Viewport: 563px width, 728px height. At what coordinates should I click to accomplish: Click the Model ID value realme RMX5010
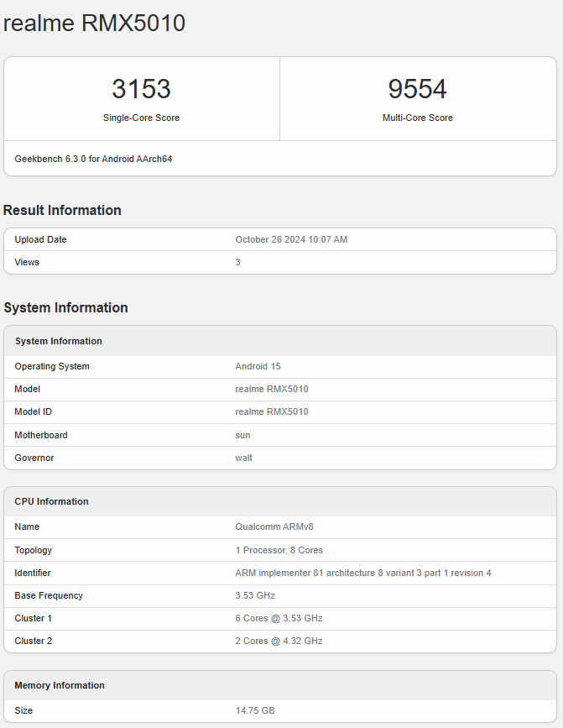271,411
